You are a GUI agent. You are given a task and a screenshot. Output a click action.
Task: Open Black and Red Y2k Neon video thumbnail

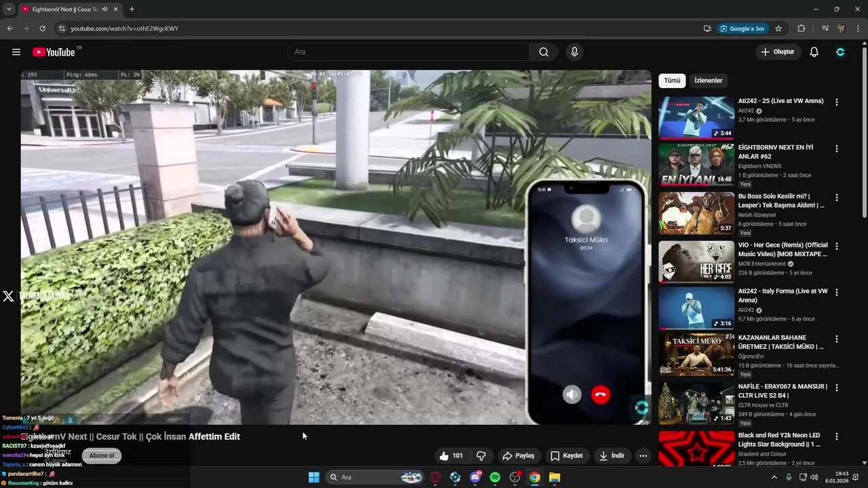[x=696, y=449]
